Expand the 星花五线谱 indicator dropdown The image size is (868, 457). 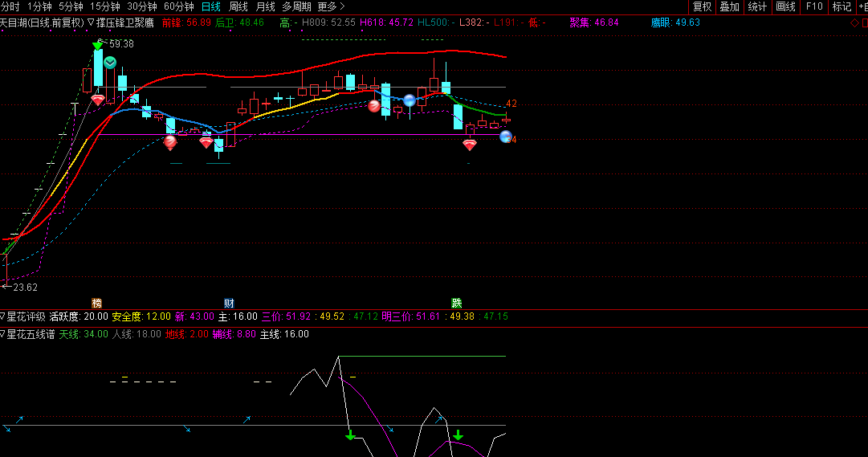[2, 334]
